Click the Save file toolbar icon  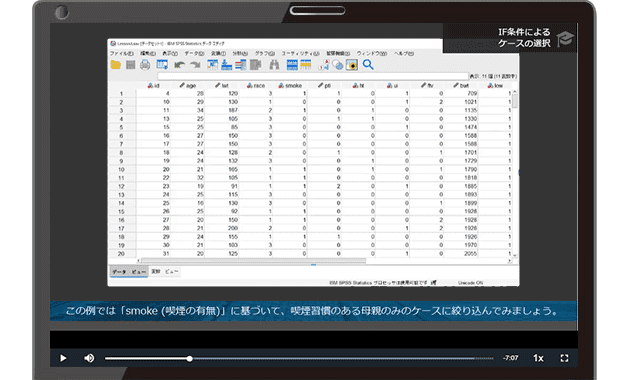pos(131,65)
